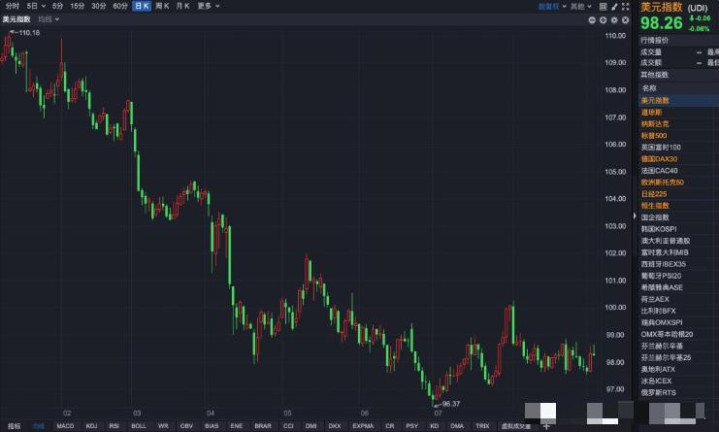Select the BOLL indicator

(138, 426)
